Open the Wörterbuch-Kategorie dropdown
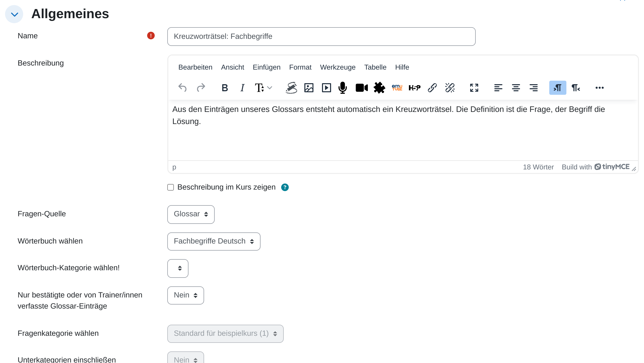Image resolution: width=644 pixels, height=363 pixels. [178, 268]
